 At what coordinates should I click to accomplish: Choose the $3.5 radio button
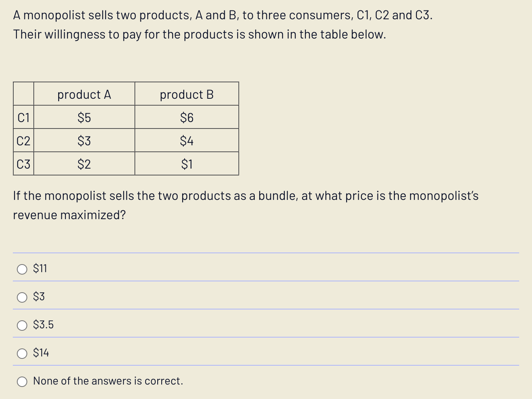[22, 325]
